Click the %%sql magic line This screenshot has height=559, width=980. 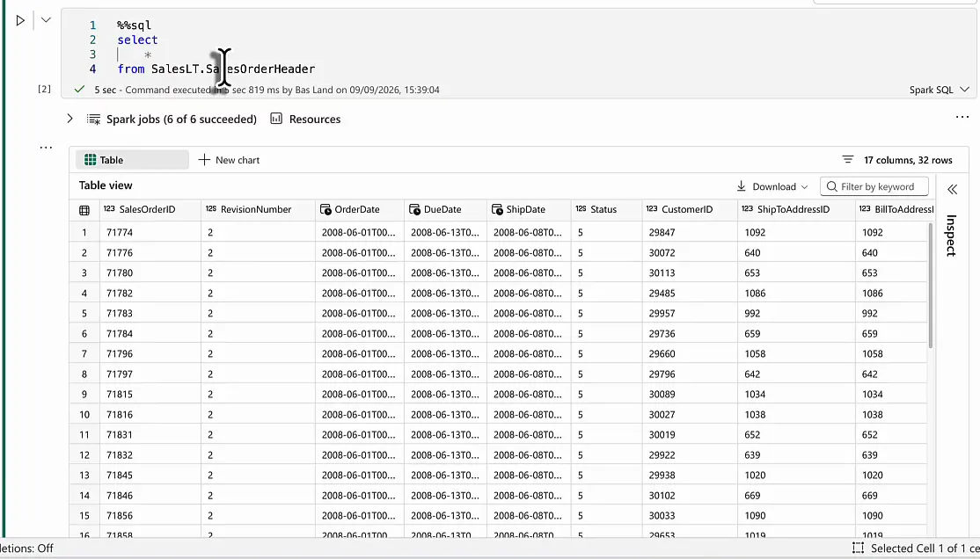pos(135,25)
